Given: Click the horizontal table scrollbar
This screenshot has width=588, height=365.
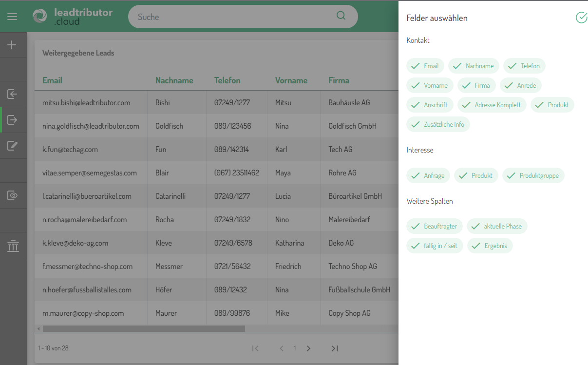Looking at the screenshot, I should pos(144,329).
